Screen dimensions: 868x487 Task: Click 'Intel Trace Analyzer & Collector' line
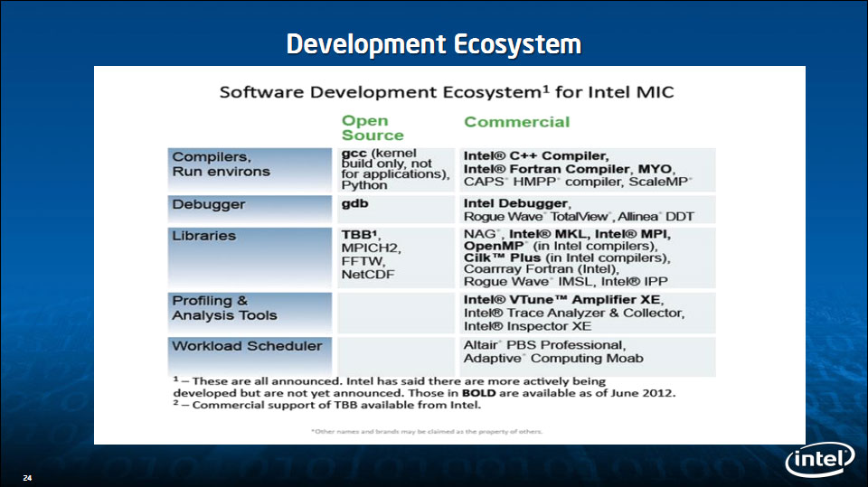[x=574, y=313]
